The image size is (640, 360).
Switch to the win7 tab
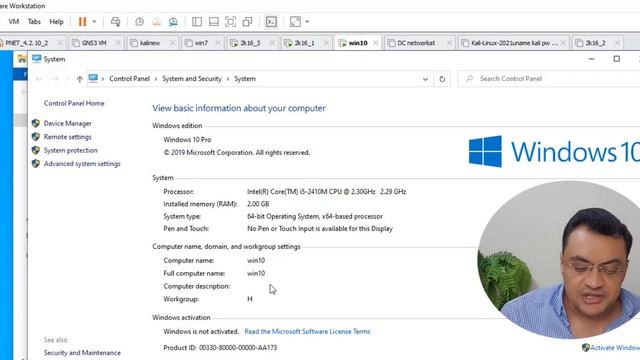pos(201,43)
